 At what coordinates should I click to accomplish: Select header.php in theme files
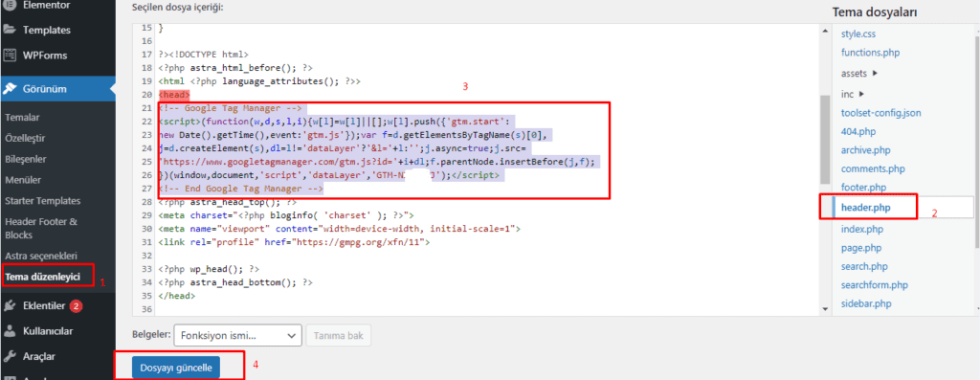click(865, 207)
